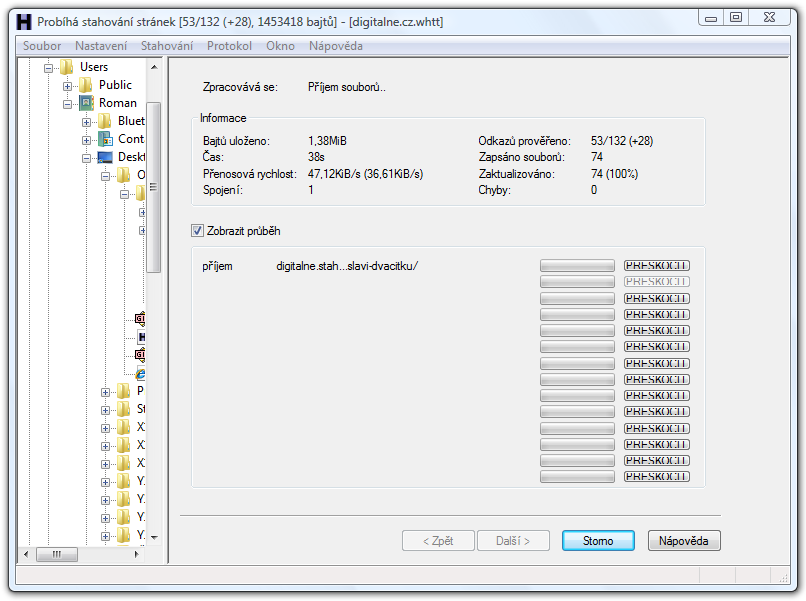
Task: Click the Další > button
Action: click(x=513, y=541)
